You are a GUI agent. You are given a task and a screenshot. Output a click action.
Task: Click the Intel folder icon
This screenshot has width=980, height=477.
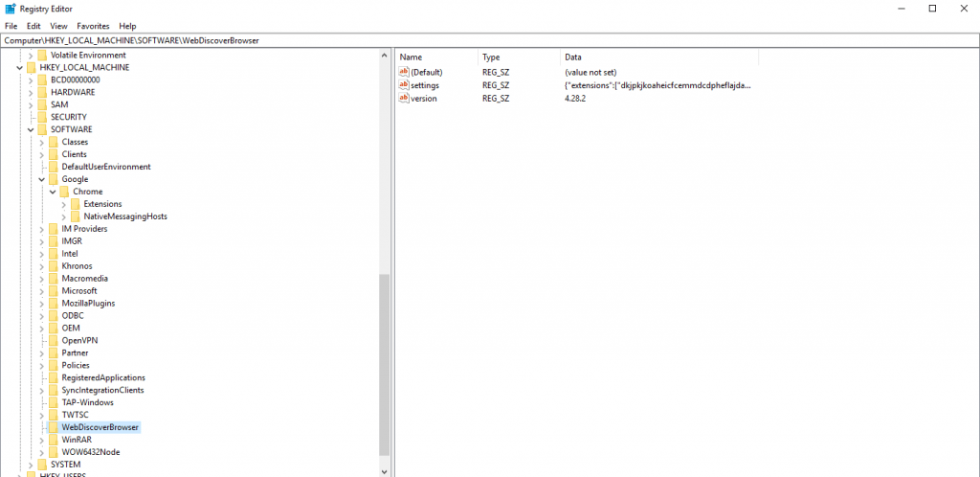(54, 253)
